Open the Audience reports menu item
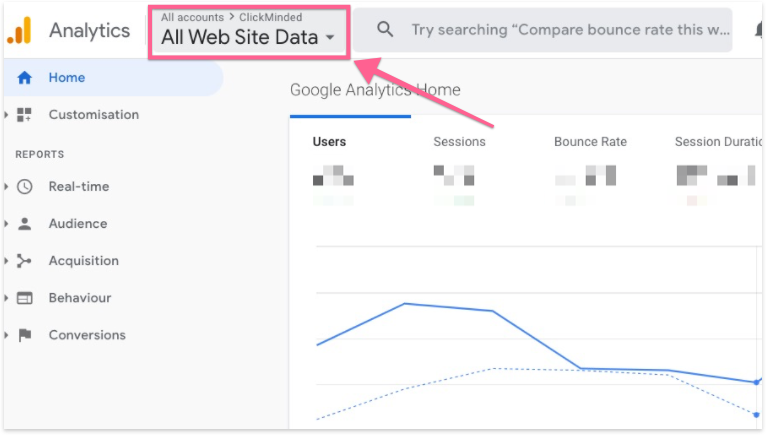The width and height of the screenshot is (766, 435). click(78, 224)
